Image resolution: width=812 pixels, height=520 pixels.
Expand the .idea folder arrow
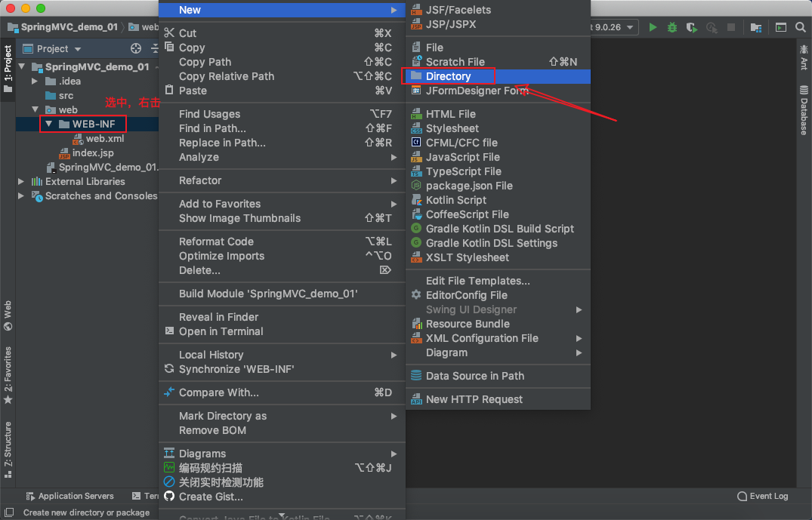(35, 82)
